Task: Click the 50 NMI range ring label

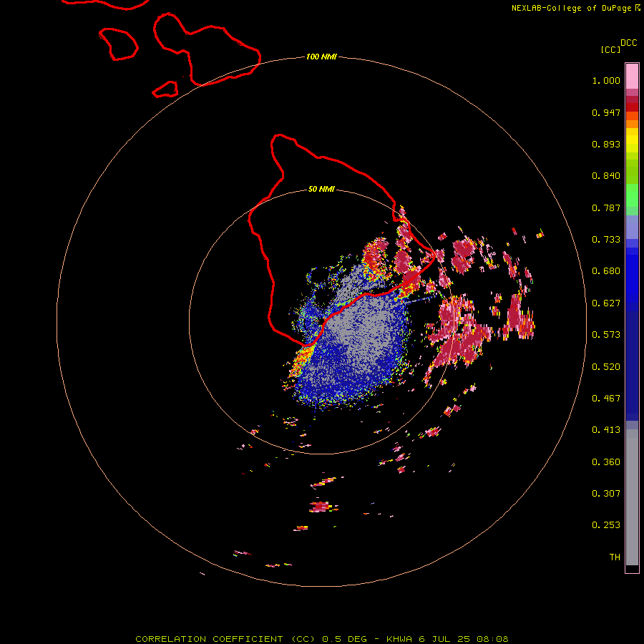Action: [321, 189]
